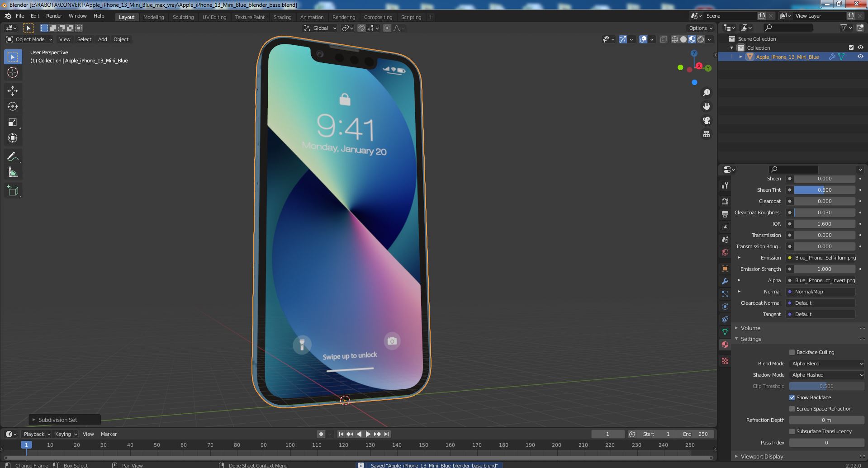Enable Screen Space Refraction checkbox
The image size is (868, 468).
click(x=792, y=409)
